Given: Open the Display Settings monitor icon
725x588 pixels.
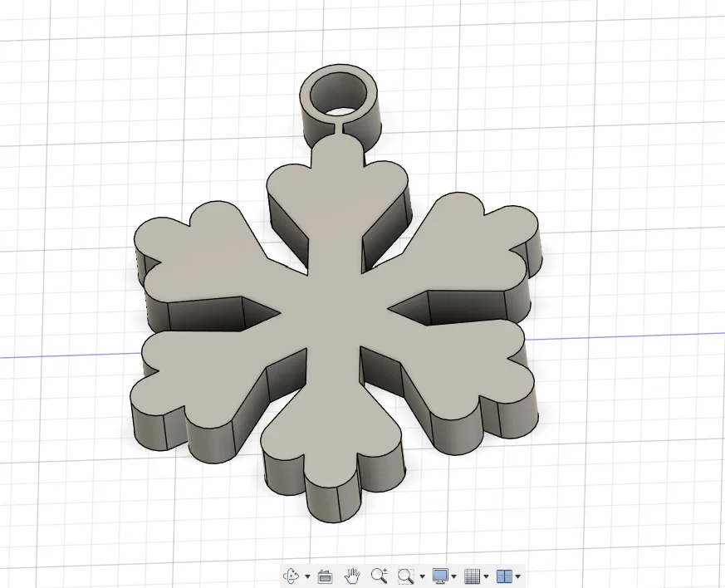Looking at the screenshot, I should coord(439,576).
